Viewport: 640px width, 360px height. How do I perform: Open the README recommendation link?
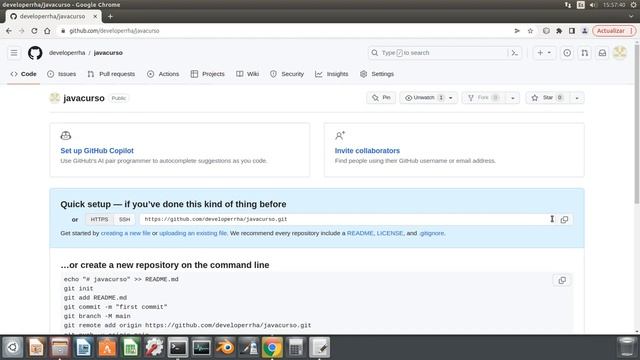pos(360,233)
